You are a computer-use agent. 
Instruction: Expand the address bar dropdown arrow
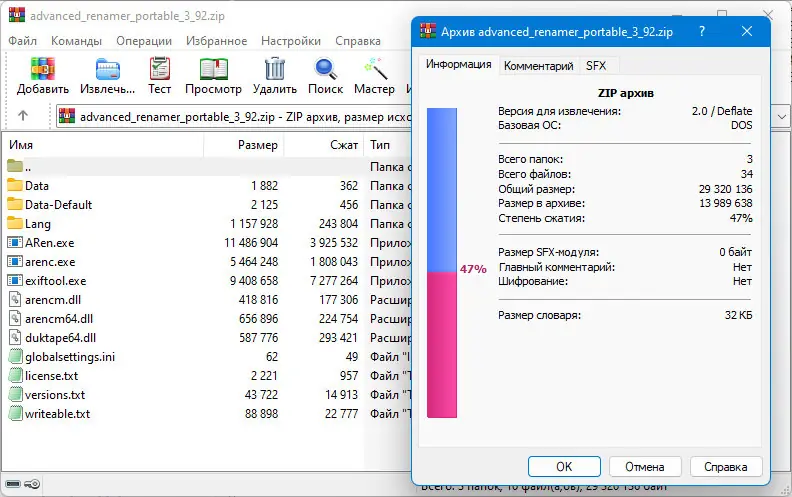[781, 117]
